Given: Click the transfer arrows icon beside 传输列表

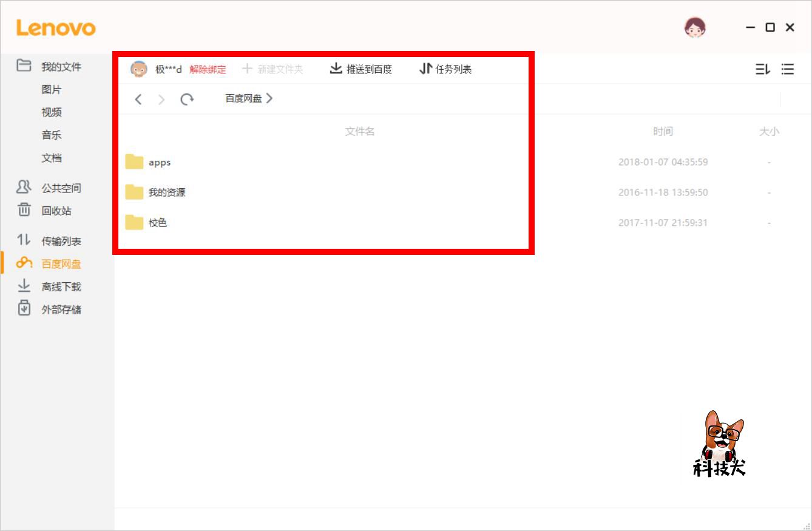Looking at the screenshot, I should 24,240.
